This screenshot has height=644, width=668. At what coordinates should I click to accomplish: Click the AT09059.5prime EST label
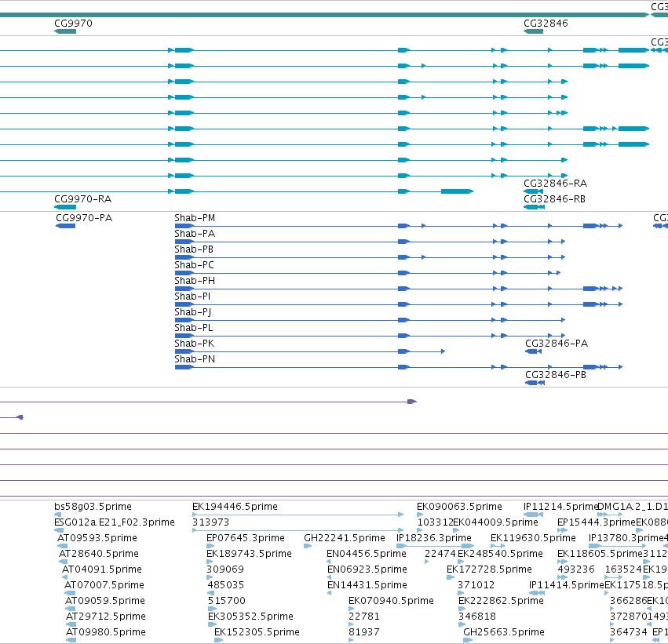coord(105,601)
